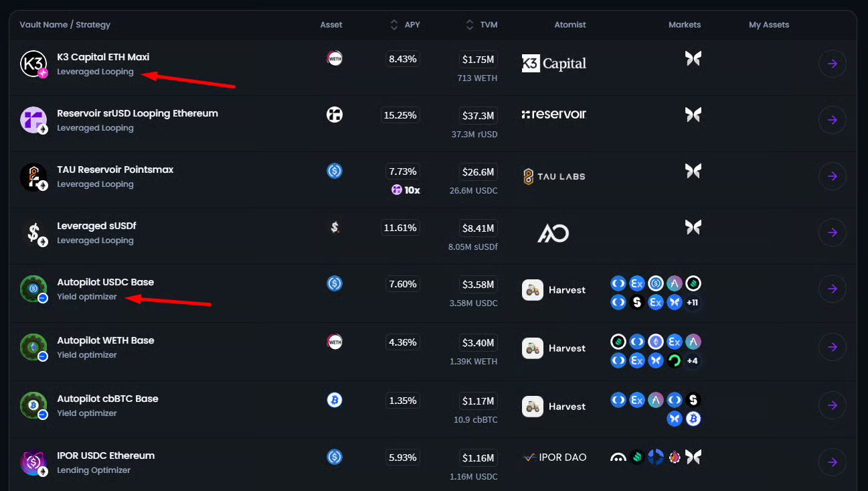868x491 pixels.
Task: Click the IPOR DAO atomist logo
Action: [x=553, y=458]
